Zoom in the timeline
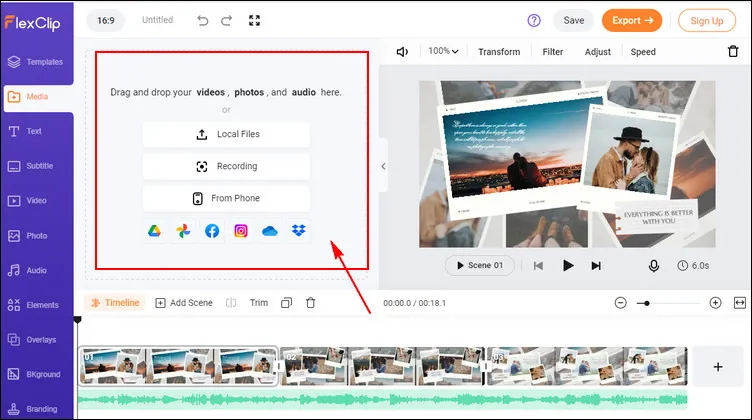 715,303
